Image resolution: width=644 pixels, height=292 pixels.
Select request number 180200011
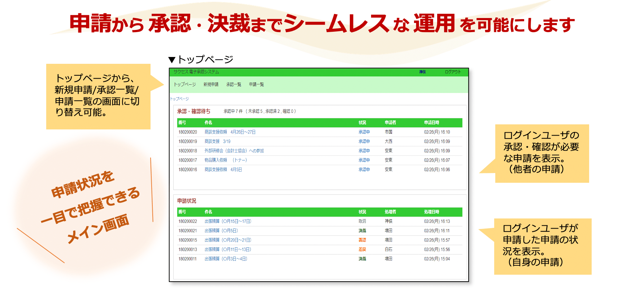tap(188, 259)
